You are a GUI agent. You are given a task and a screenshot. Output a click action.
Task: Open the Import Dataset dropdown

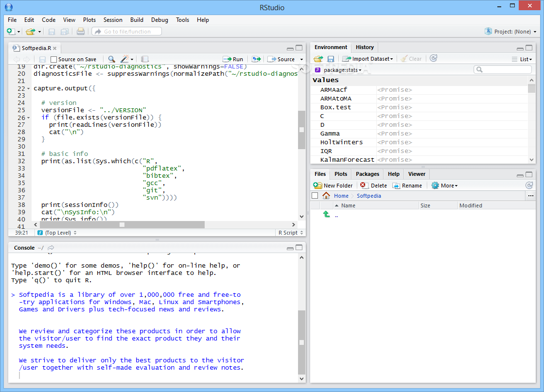tap(368, 59)
